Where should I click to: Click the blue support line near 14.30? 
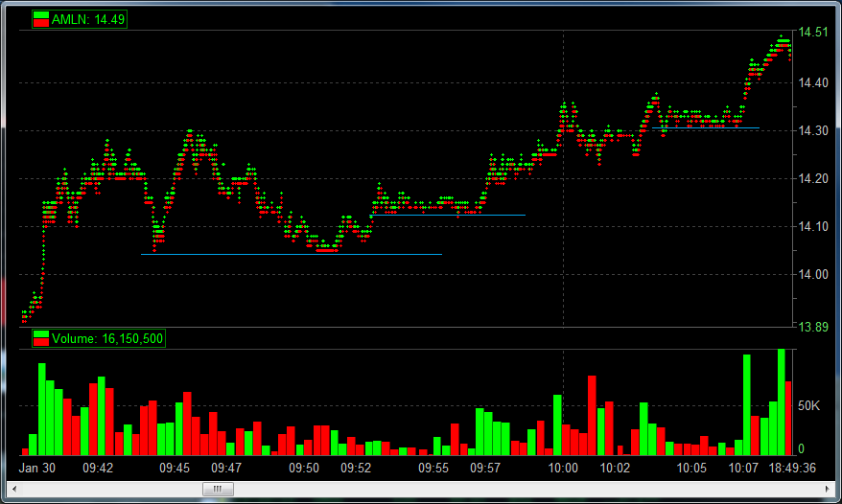click(x=706, y=128)
